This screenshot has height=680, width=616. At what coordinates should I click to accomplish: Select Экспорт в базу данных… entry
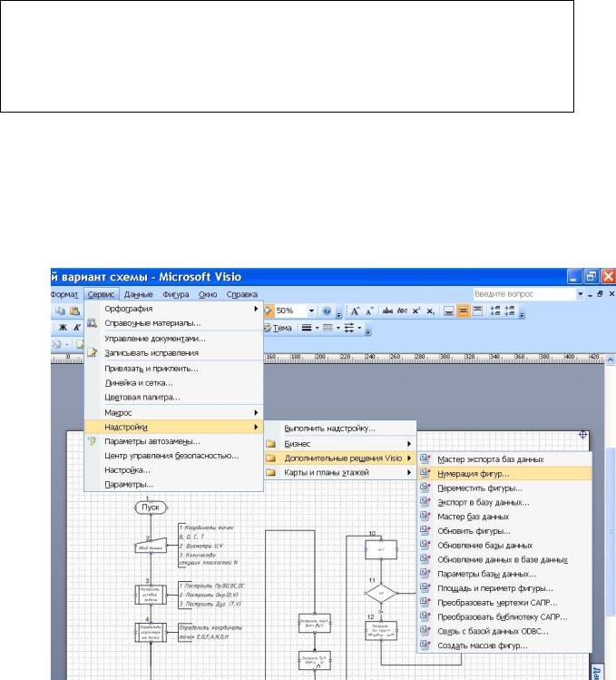tap(504, 502)
